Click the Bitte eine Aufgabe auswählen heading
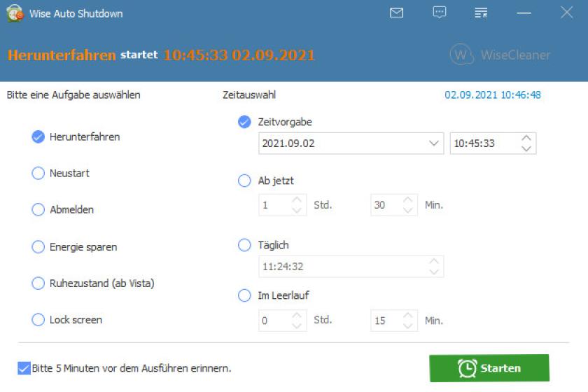588x392 pixels. 73,95
